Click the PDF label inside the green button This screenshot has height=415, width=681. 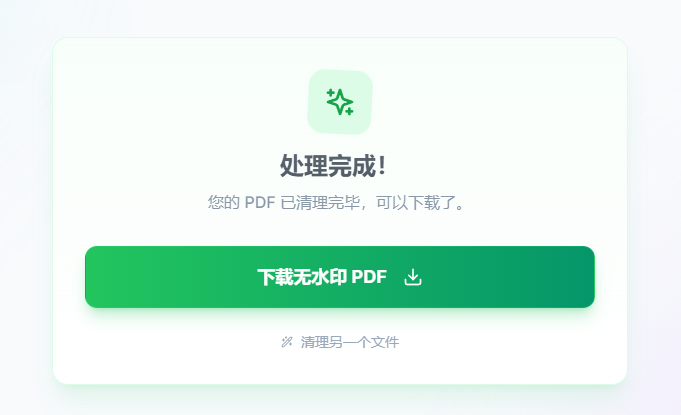point(369,277)
